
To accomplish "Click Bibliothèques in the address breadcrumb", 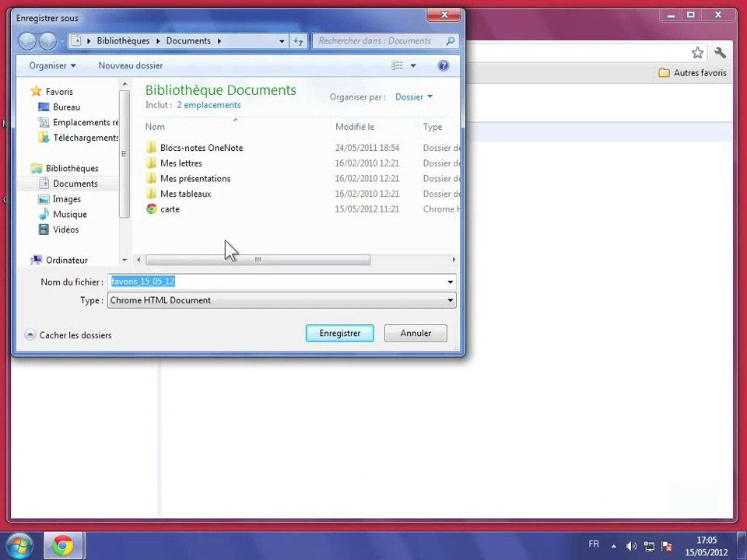I will click(123, 41).
